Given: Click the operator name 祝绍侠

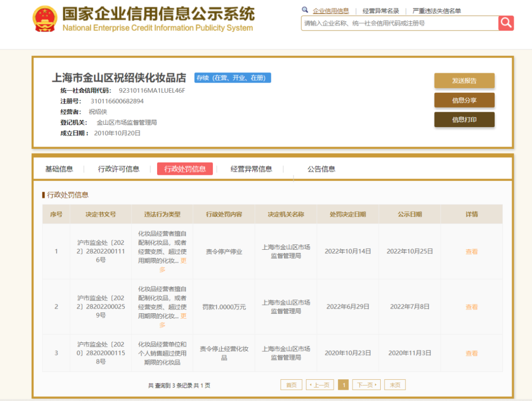Looking at the screenshot, I should (x=98, y=112).
